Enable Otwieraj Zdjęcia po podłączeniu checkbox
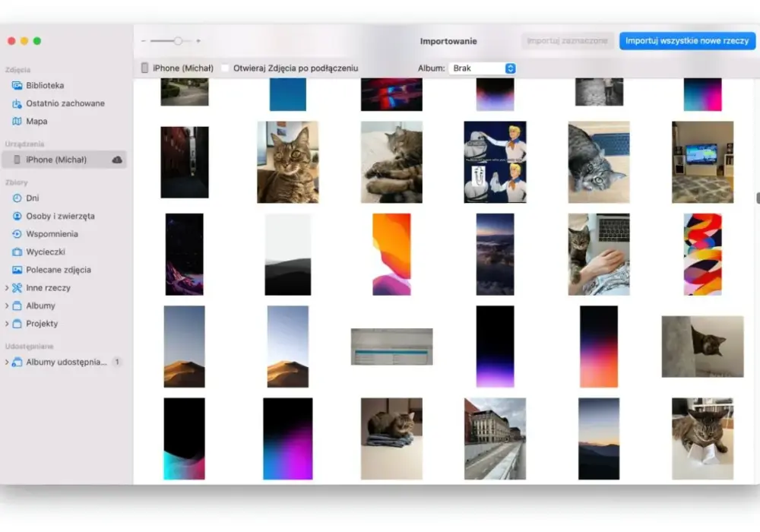 click(225, 68)
